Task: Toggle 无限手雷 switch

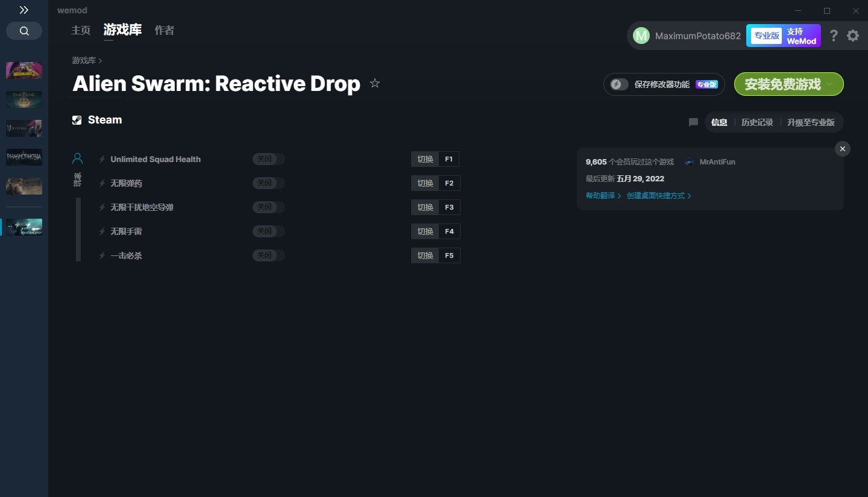Action: click(x=268, y=231)
